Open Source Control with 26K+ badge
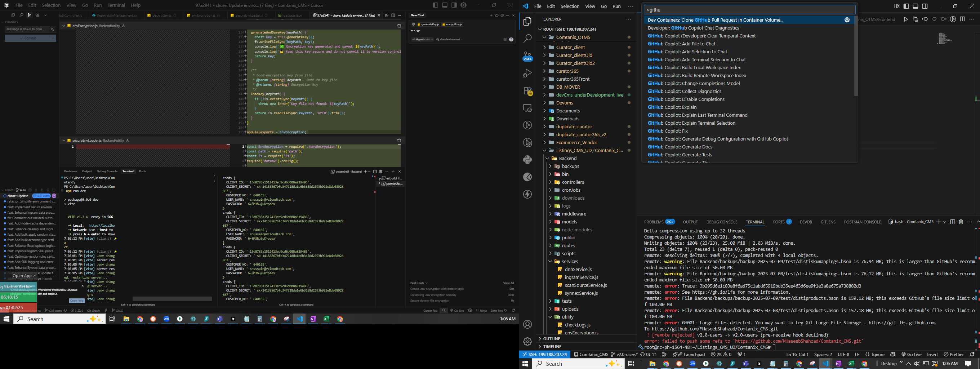 [x=527, y=56]
